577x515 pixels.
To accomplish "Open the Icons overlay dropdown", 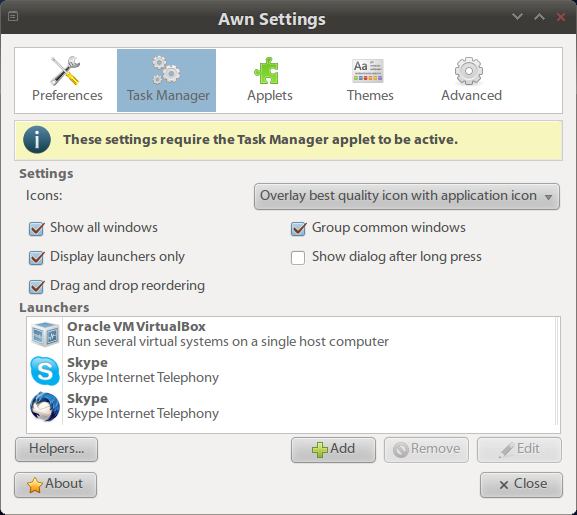I will coord(407,196).
